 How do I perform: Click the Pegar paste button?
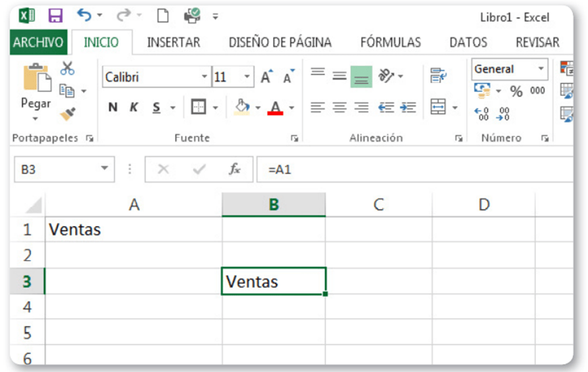pyautogui.click(x=36, y=86)
